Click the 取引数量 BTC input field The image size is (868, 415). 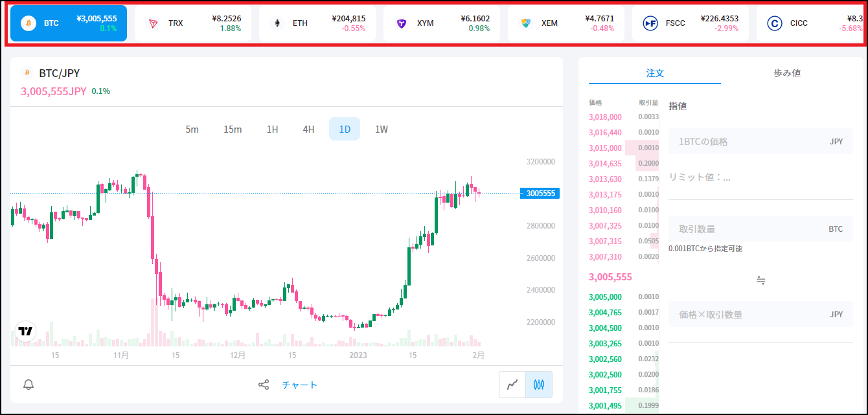click(760, 229)
